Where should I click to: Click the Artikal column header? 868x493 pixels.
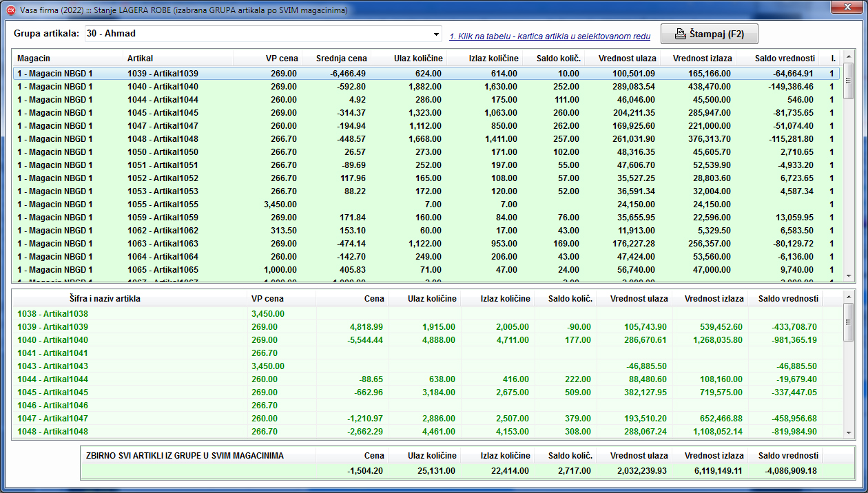point(178,59)
